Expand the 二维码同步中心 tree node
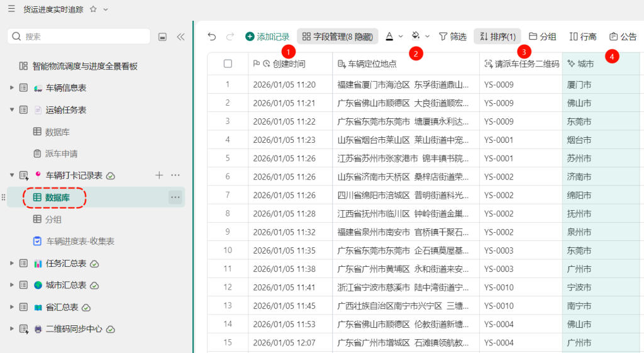This screenshot has width=644, height=353. click(x=11, y=328)
